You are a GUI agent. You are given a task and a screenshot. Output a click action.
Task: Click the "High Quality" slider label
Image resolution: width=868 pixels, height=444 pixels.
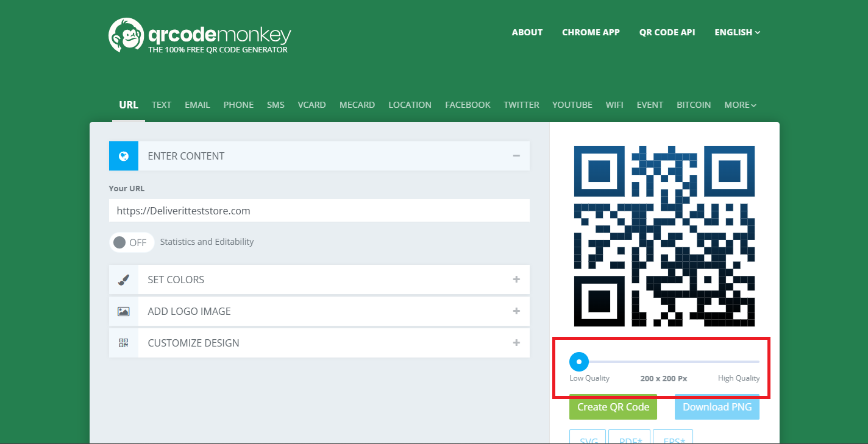point(739,378)
